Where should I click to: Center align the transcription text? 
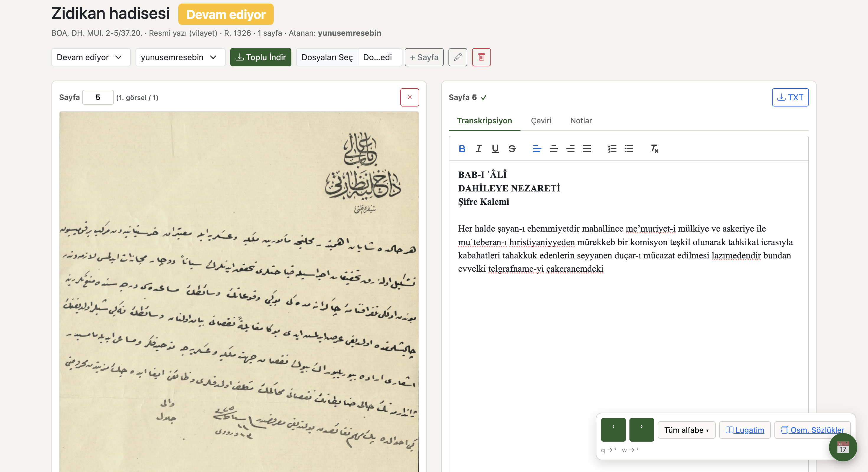pos(554,148)
